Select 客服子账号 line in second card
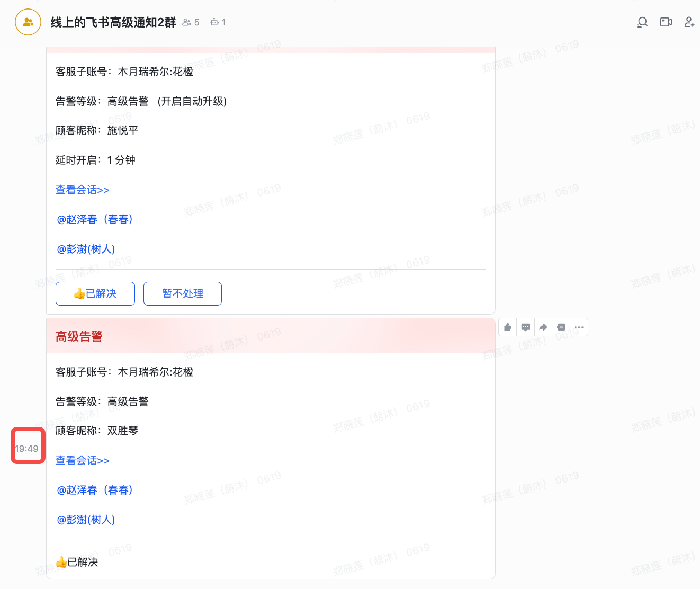 tap(124, 372)
